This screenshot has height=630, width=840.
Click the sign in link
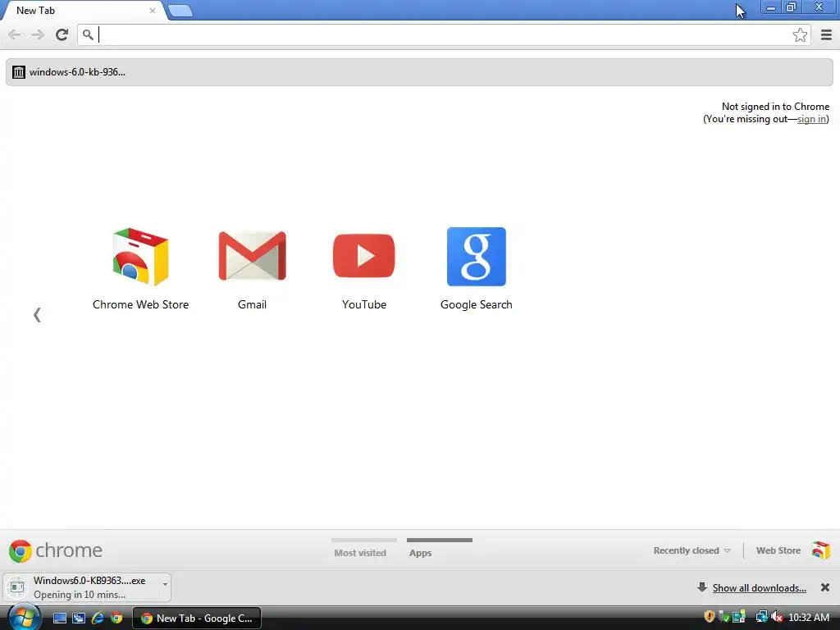(811, 119)
